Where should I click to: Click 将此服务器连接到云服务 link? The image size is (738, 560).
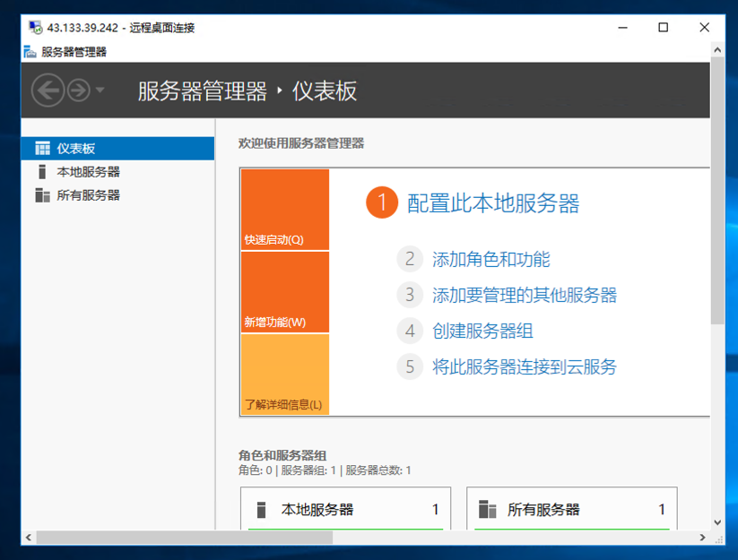click(x=524, y=367)
